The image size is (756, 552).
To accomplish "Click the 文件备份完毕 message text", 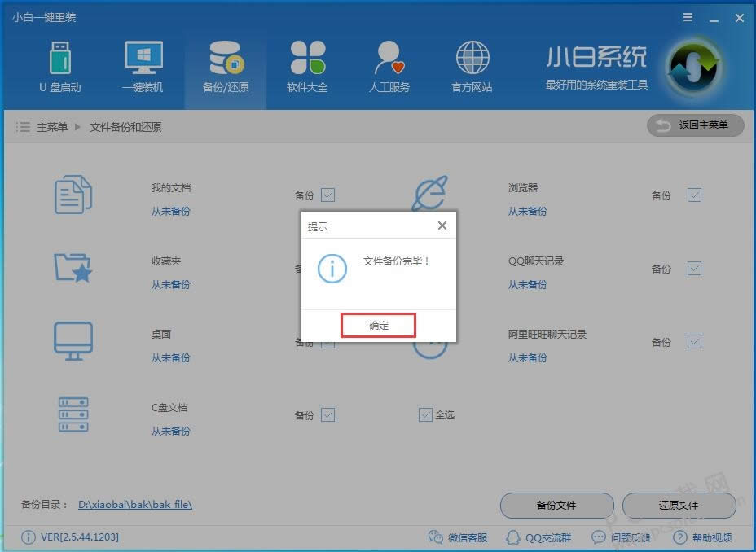I will [x=396, y=261].
